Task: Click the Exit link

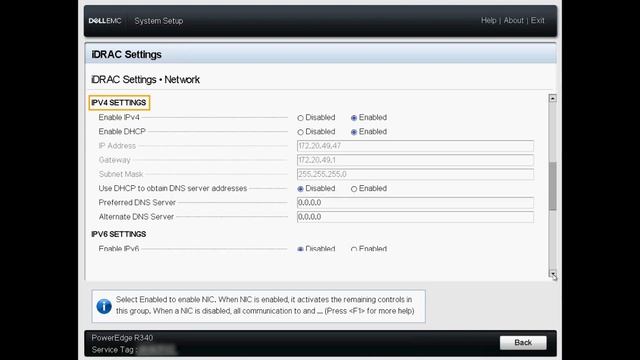Action: pos(538,20)
